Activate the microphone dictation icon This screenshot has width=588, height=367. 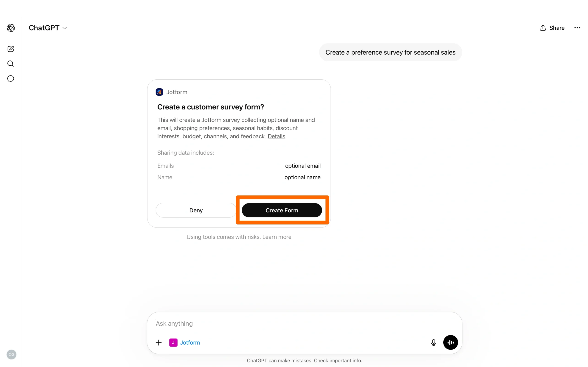coord(433,342)
